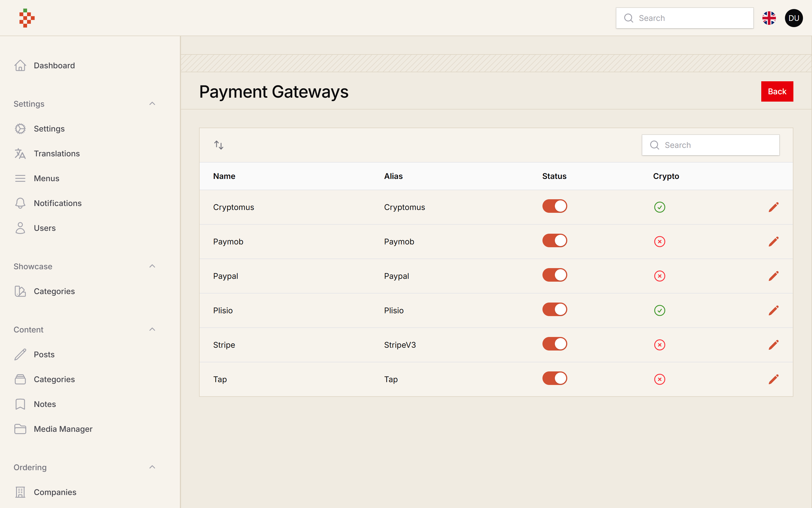The image size is (812, 508).
Task: Click the Dashboard home icon
Action: pos(20,65)
